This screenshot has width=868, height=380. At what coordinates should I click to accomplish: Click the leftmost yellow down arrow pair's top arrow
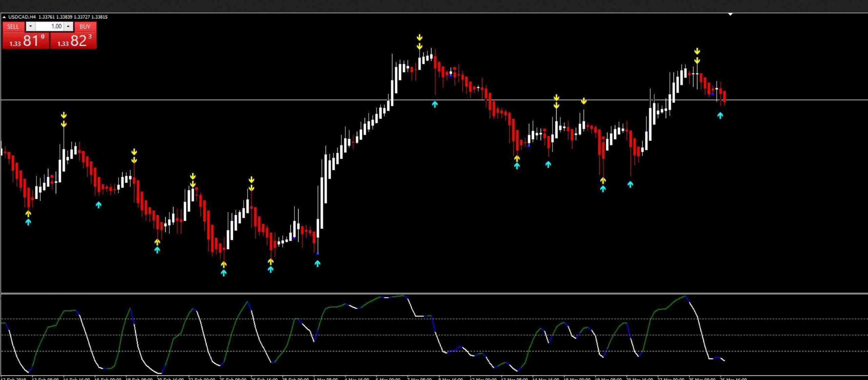[64, 116]
